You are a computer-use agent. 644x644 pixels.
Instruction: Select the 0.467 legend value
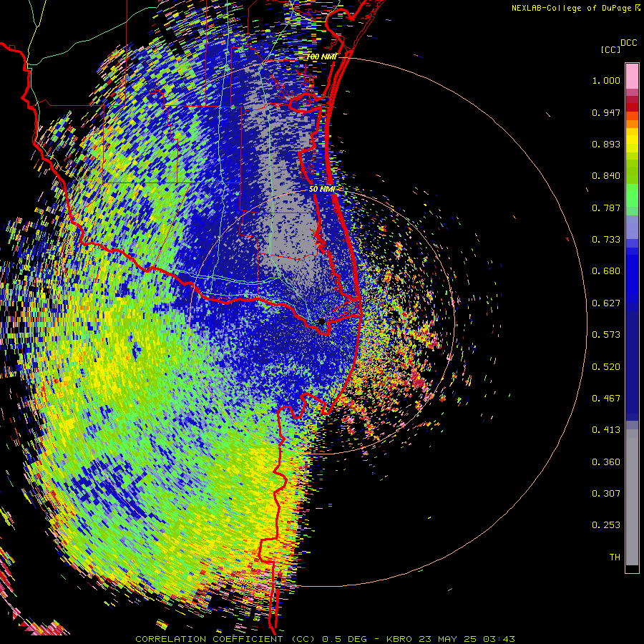[606, 399]
